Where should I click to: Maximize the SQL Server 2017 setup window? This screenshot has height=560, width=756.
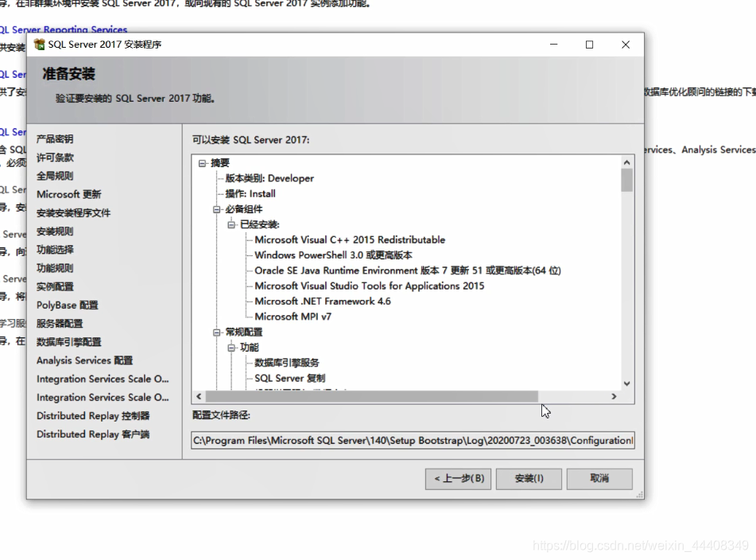[x=589, y=45]
